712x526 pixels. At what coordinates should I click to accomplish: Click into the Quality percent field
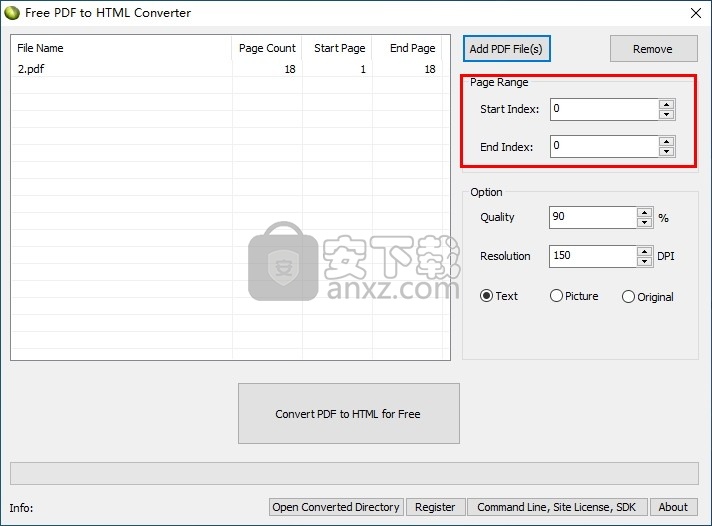coord(593,217)
